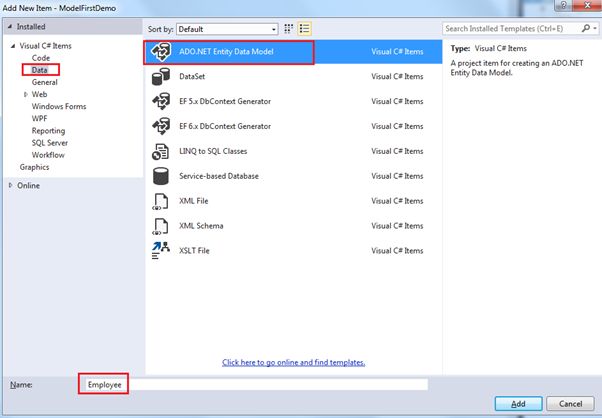Select the Code category

[41, 58]
